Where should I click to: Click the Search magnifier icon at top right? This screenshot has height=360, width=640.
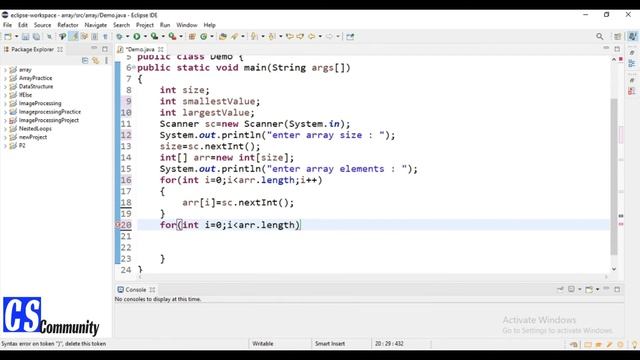(x=600, y=37)
